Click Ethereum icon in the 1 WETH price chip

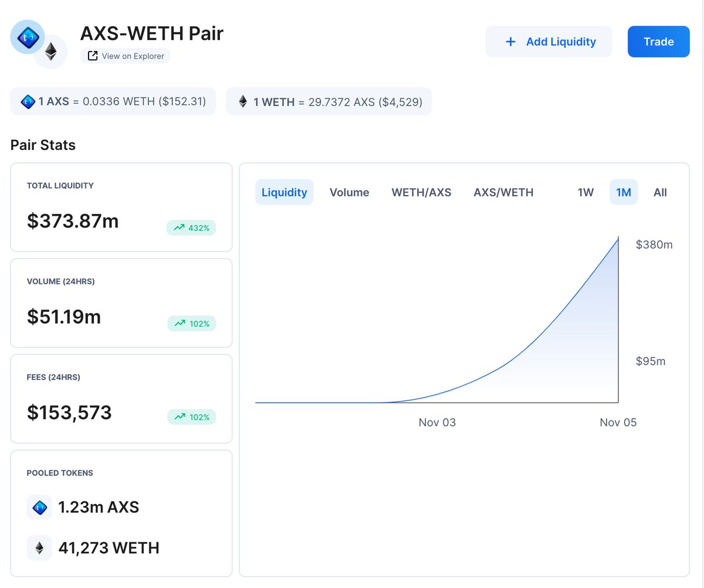pyautogui.click(x=243, y=101)
